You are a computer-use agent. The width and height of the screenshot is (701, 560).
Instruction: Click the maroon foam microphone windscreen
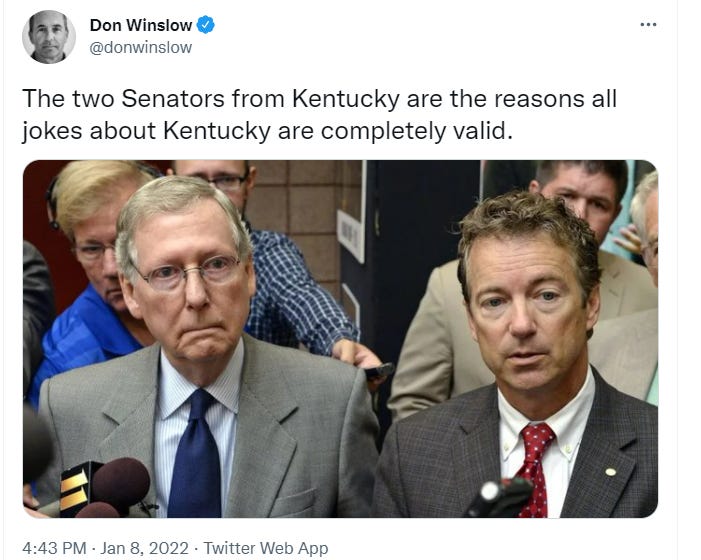[x=121, y=482]
